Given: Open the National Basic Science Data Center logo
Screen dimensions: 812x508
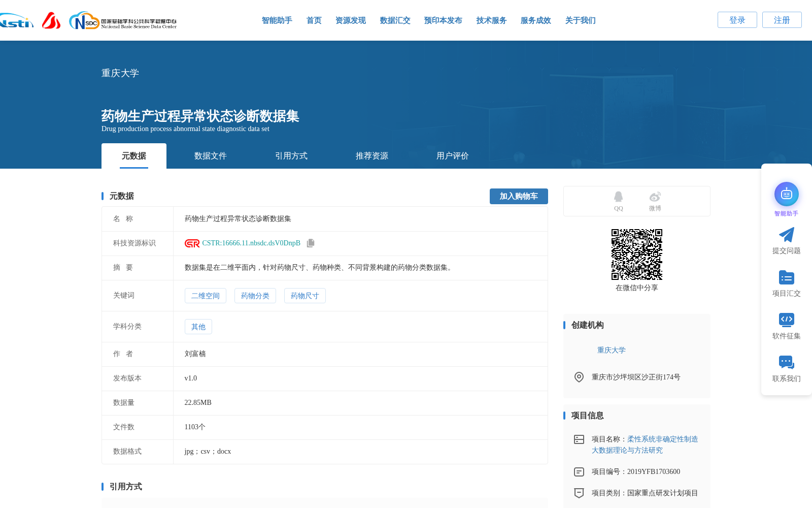Looking at the screenshot, I should point(123,21).
